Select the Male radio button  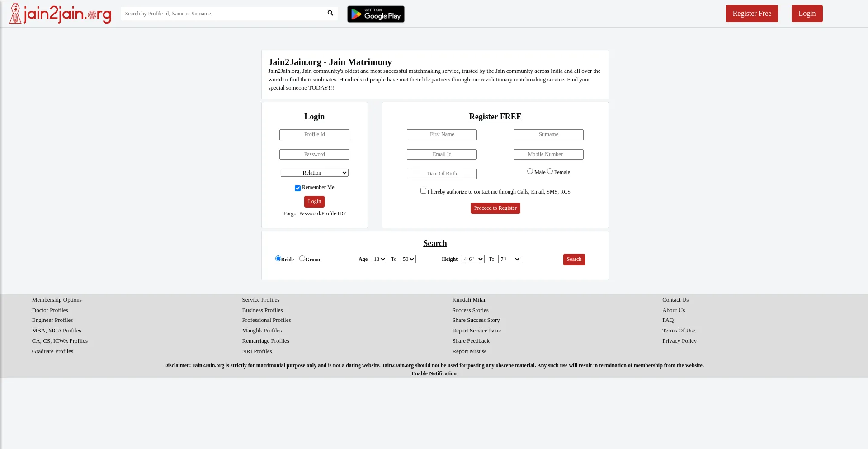[x=530, y=171]
